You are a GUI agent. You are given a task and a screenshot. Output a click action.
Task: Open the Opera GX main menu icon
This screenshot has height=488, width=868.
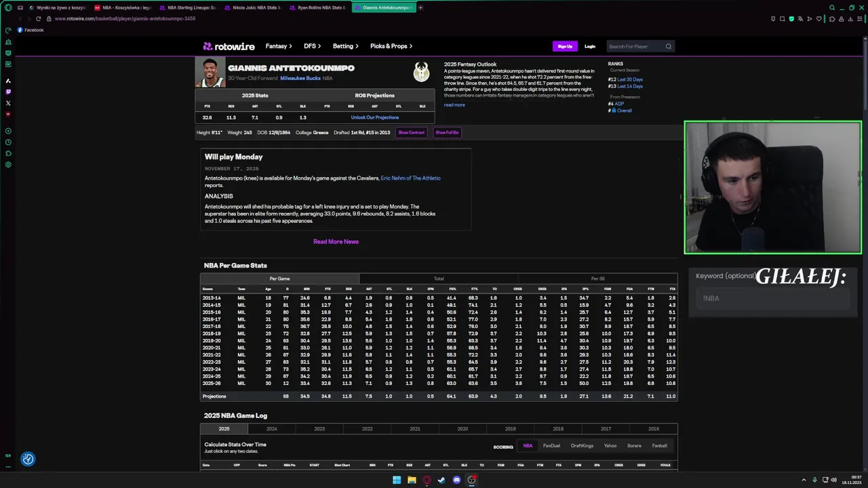pos(8,7)
